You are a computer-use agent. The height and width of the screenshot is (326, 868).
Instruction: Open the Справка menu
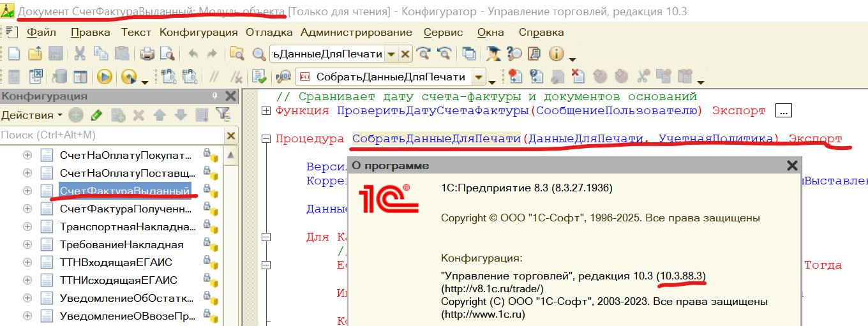click(x=541, y=33)
